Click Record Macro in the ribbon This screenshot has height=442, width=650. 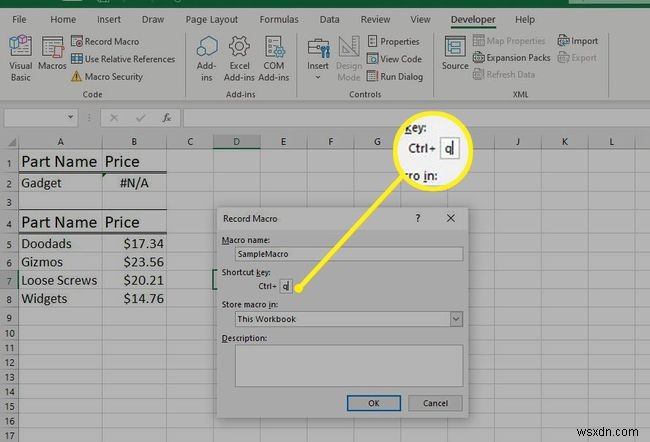point(105,41)
